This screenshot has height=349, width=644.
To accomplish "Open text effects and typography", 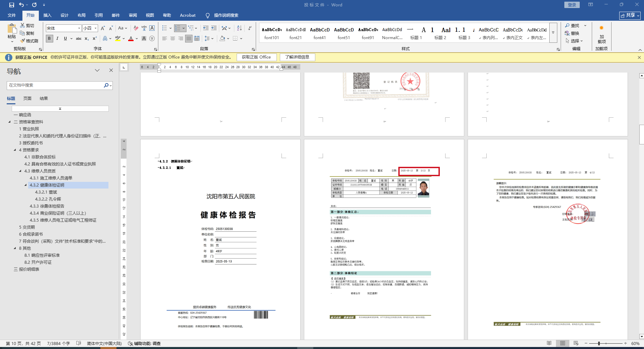I will pyautogui.click(x=105, y=38).
